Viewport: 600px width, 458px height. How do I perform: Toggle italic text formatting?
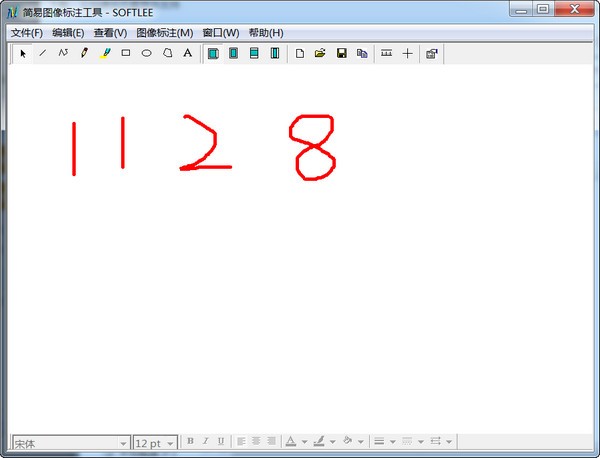click(205, 441)
